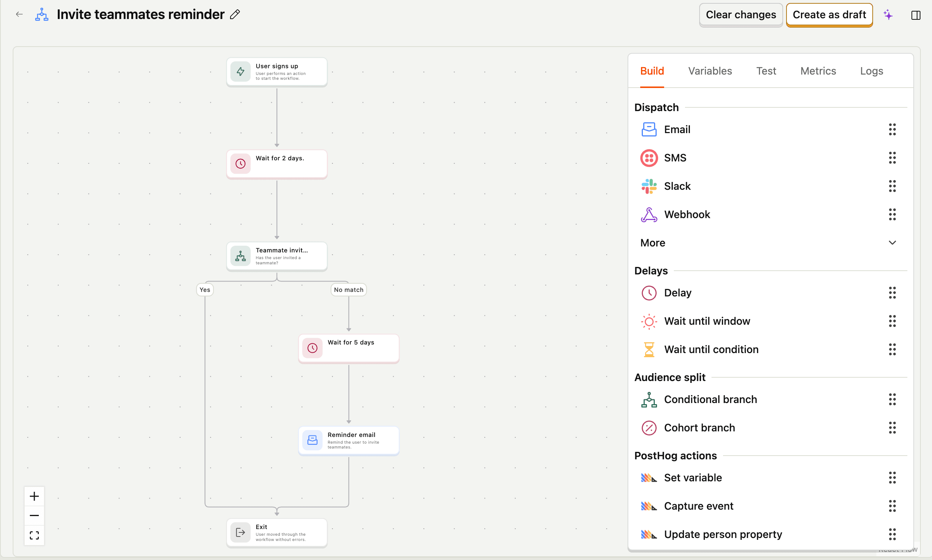932x560 pixels.
Task: Click the pencil to rename the workflow
Action: pyautogui.click(x=235, y=14)
